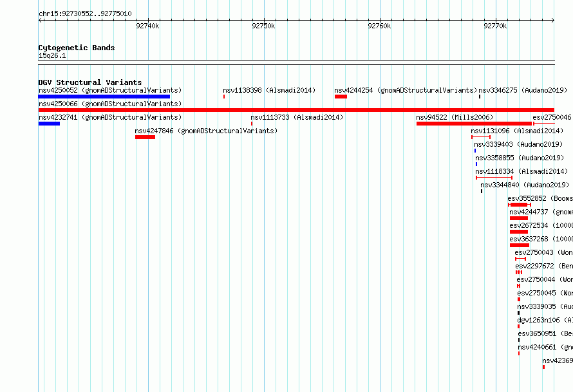Open esv3650951 variant label
The width and height of the screenshot is (573, 392).
pyautogui.click(x=545, y=333)
